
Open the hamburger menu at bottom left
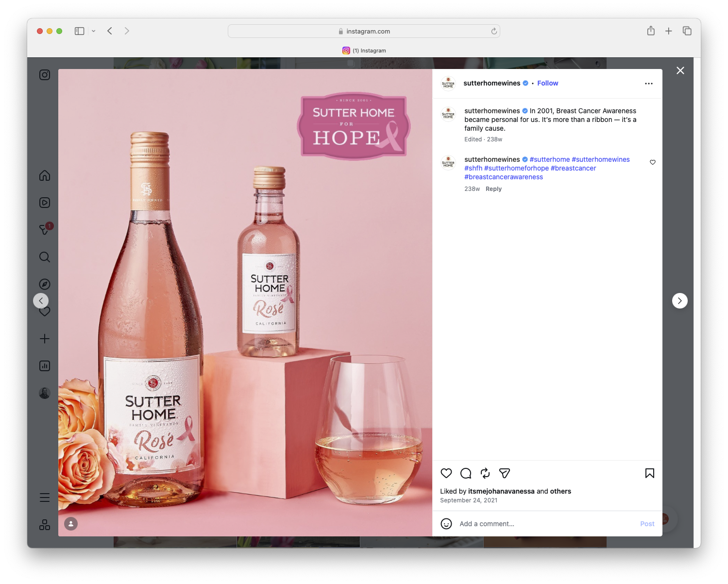(44, 497)
